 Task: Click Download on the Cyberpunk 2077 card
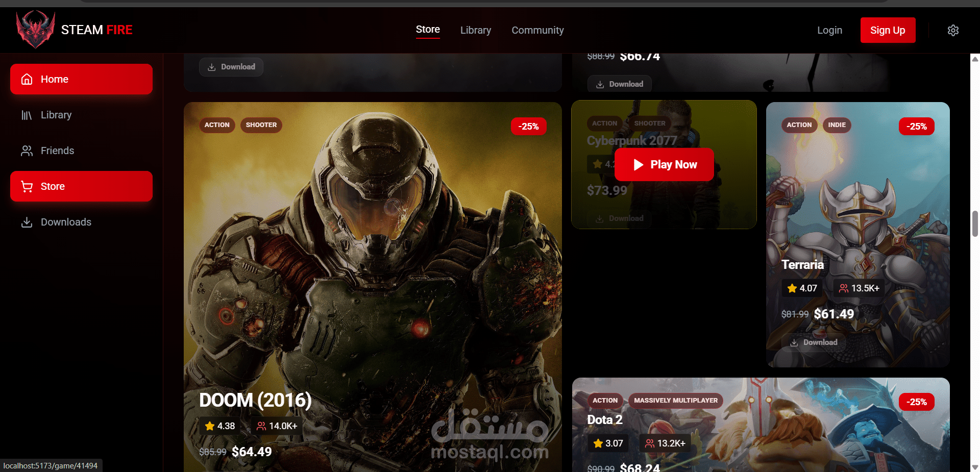[620, 218]
